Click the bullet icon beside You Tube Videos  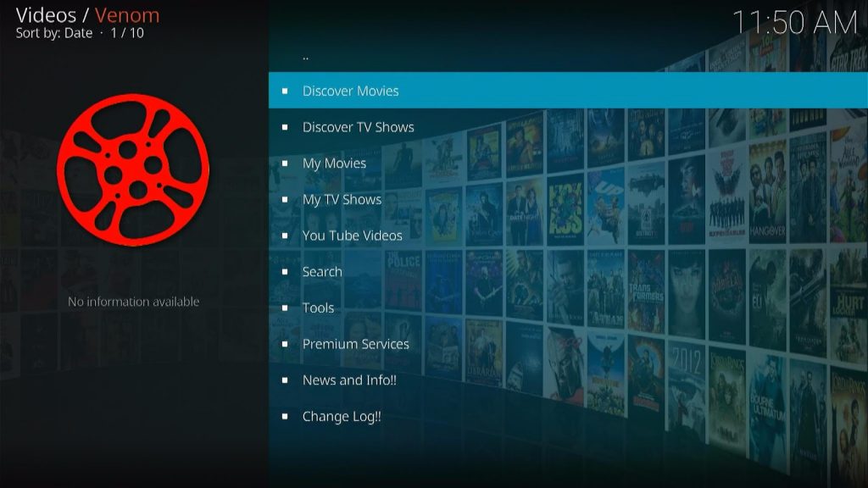click(x=285, y=236)
